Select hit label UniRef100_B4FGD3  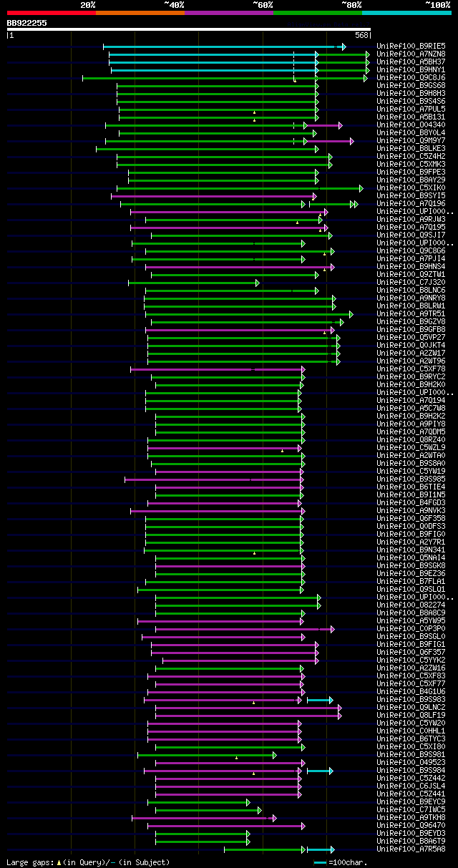pos(411,503)
